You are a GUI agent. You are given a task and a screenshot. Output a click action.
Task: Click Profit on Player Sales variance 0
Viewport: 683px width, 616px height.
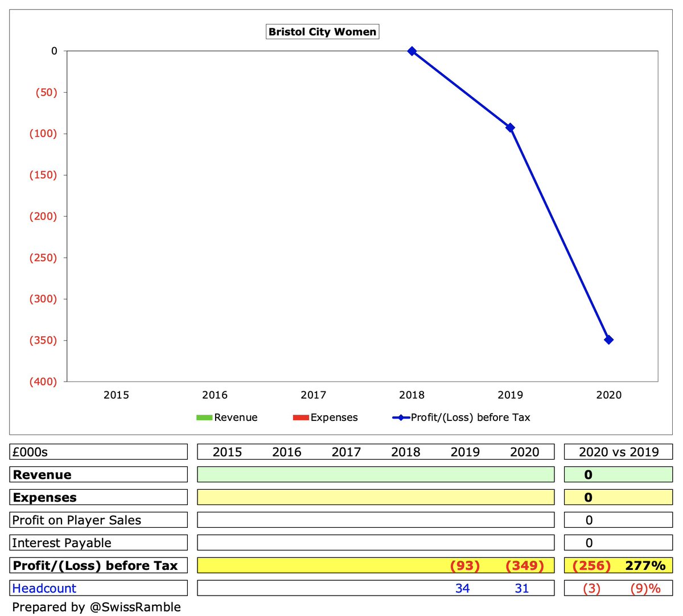(x=589, y=520)
